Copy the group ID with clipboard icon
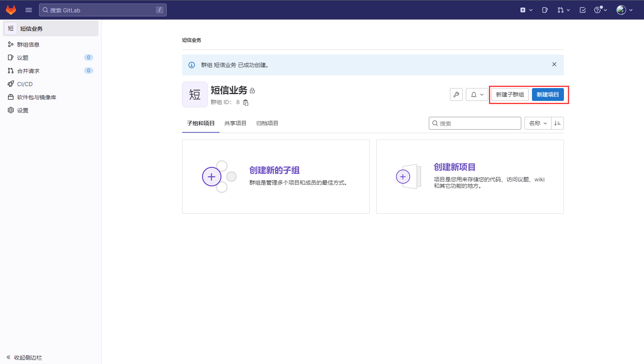 click(246, 102)
